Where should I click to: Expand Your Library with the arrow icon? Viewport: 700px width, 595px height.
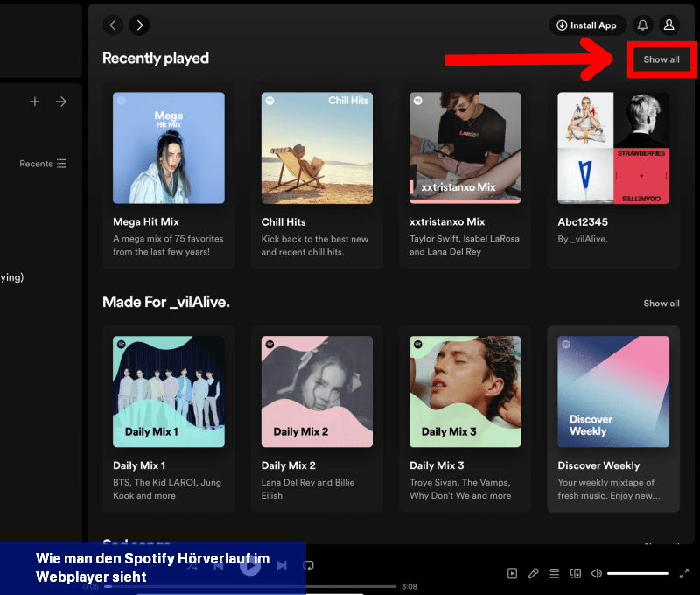(61, 101)
